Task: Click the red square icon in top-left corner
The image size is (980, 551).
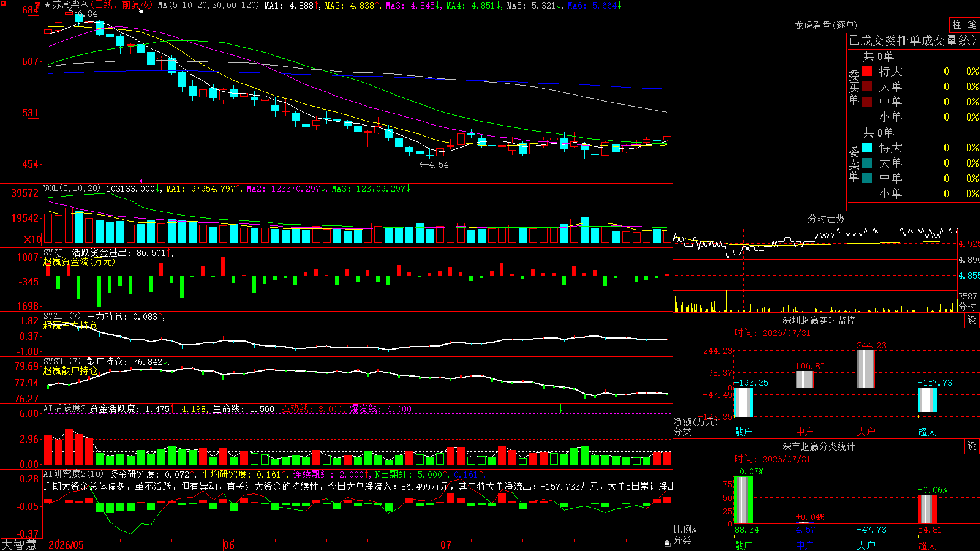Action: 2,4
